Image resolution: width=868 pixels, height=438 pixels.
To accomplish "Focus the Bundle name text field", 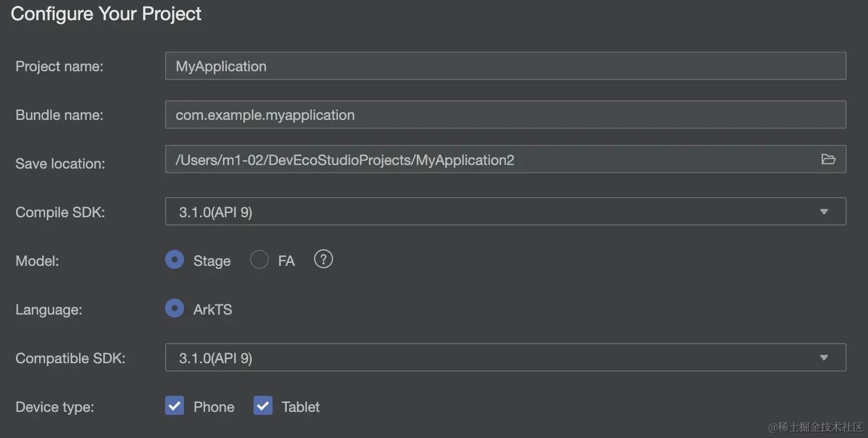I will (505, 115).
